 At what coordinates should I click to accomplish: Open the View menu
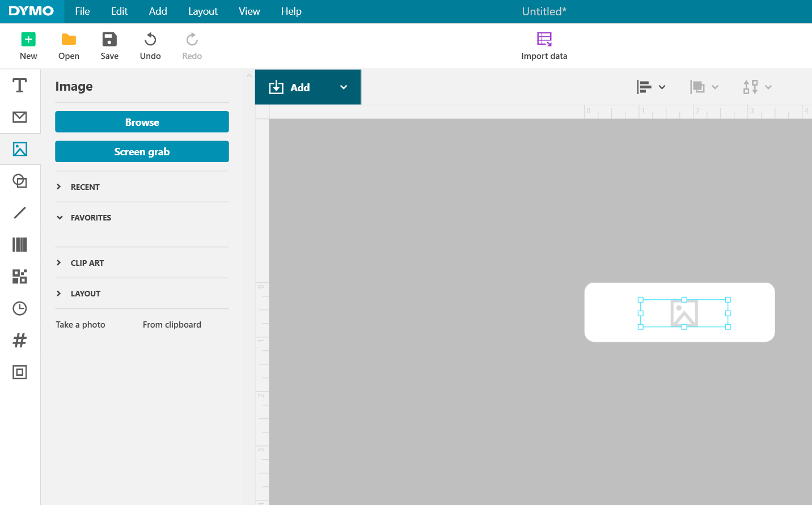(249, 11)
